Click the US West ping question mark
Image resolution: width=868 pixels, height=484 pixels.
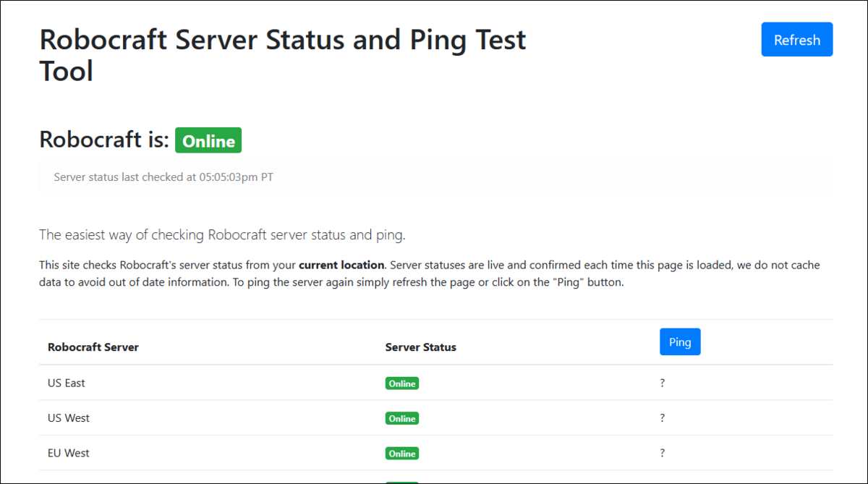662,418
